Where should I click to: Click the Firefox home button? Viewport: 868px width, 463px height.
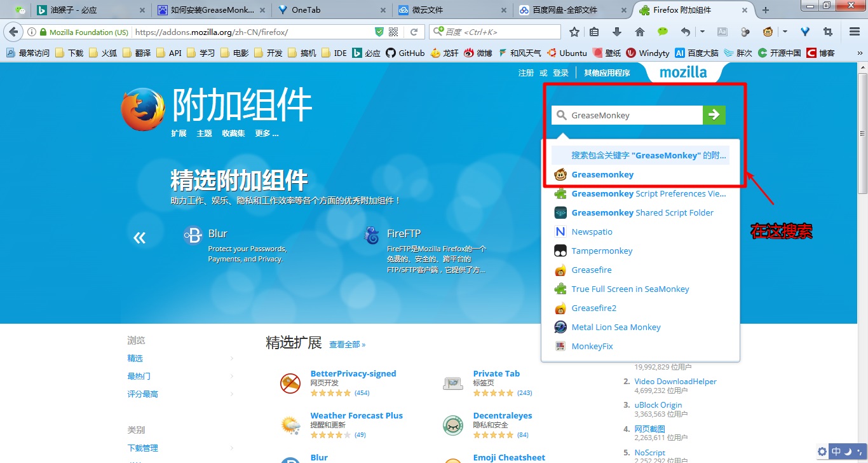[x=640, y=31]
